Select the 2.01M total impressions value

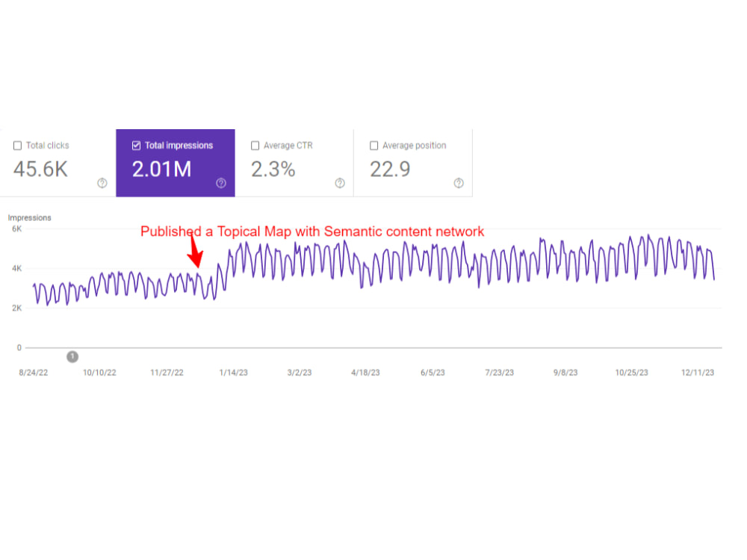point(162,169)
